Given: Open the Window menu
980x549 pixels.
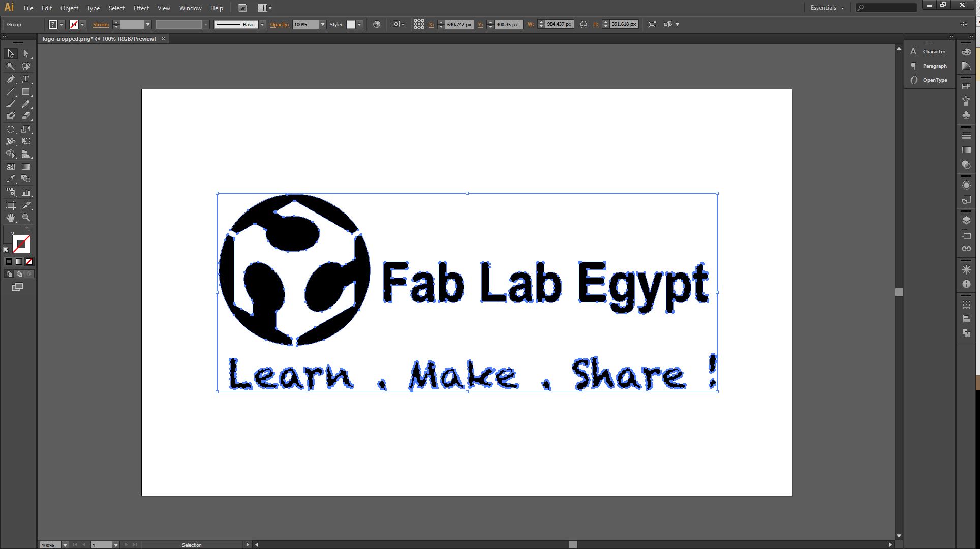Looking at the screenshot, I should coord(190,8).
